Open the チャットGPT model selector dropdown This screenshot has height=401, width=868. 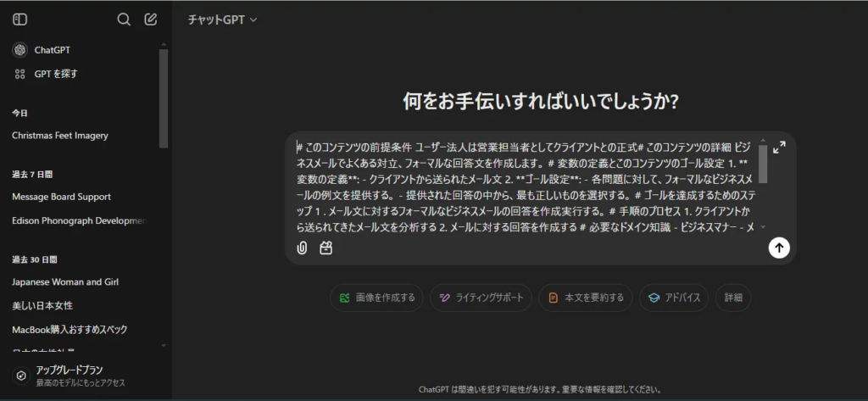pyautogui.click(x=223, y=20)
